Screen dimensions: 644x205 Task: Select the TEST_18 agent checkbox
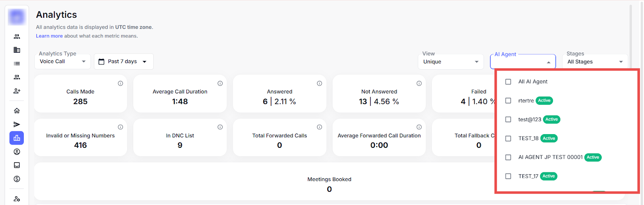(508, 139)
